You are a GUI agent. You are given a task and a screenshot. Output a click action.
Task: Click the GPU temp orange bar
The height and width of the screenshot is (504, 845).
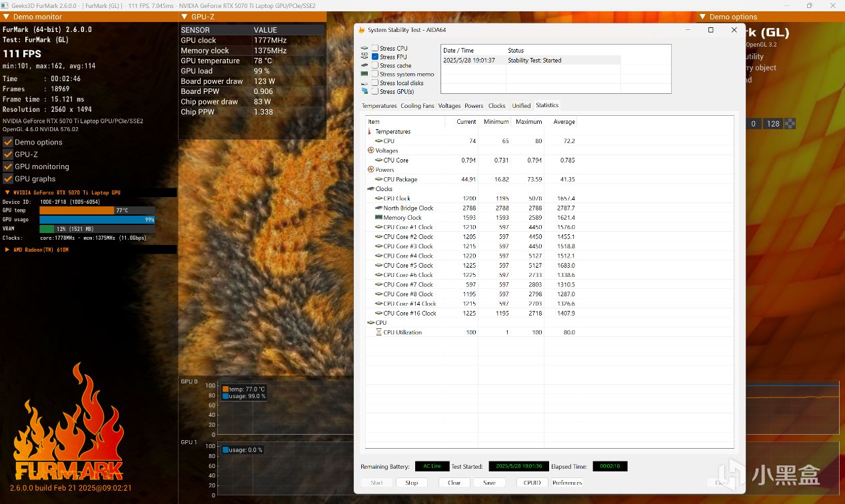pyautogui.click(x=77, y=210)
